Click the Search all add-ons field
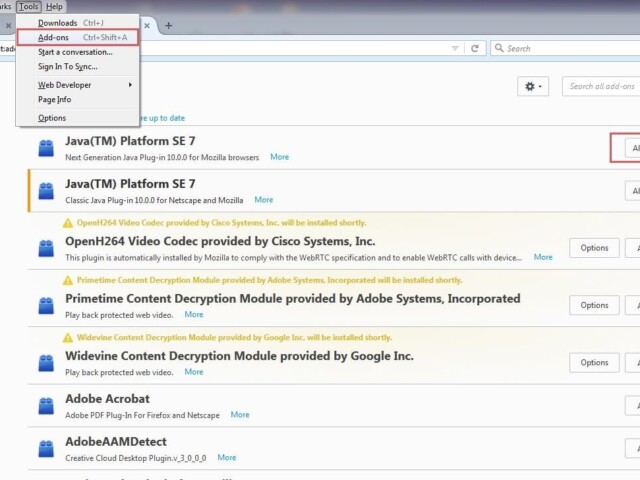 pyautogui.click(x=602, y=87)
